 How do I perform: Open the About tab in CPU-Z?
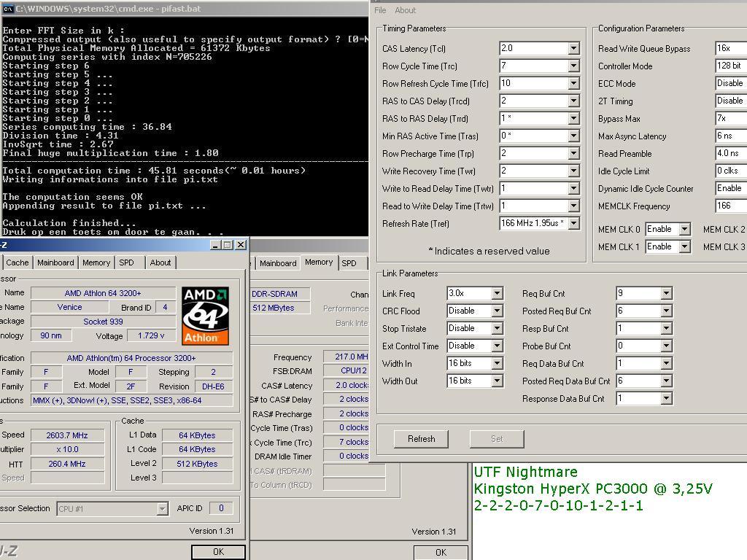click(160, 262)
